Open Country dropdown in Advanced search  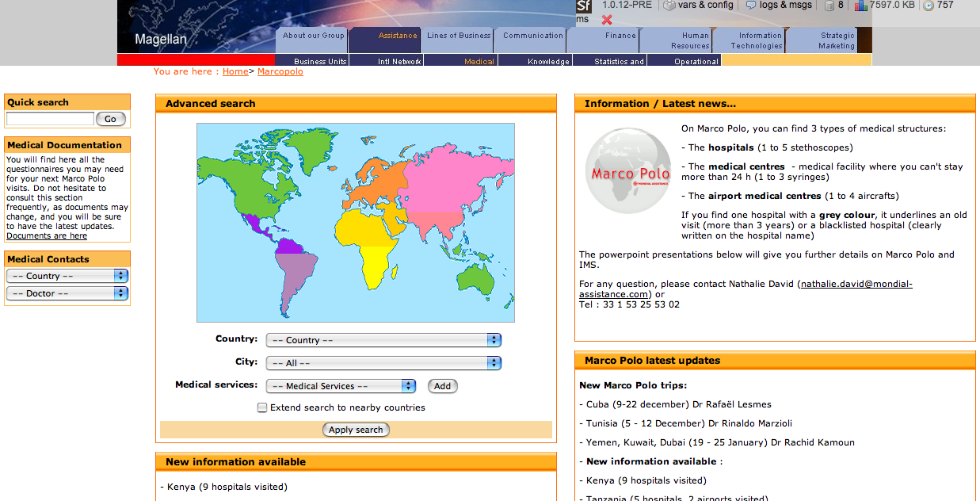(383, 340)
